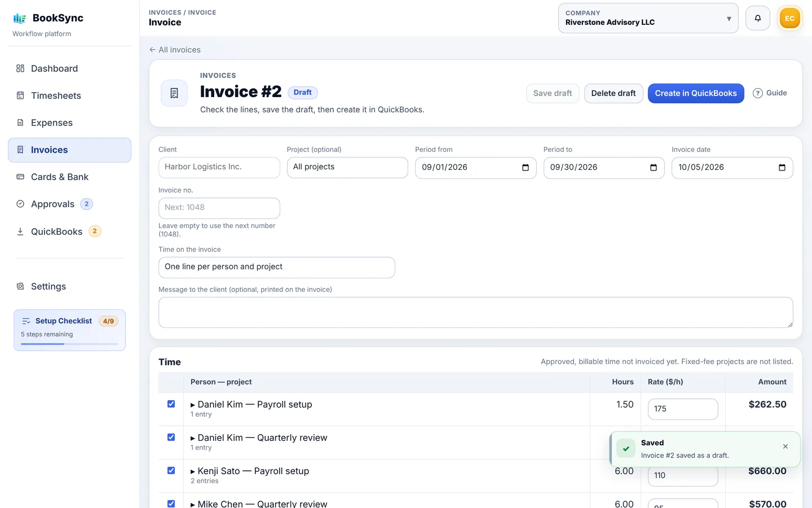Open Settings page

69,287
